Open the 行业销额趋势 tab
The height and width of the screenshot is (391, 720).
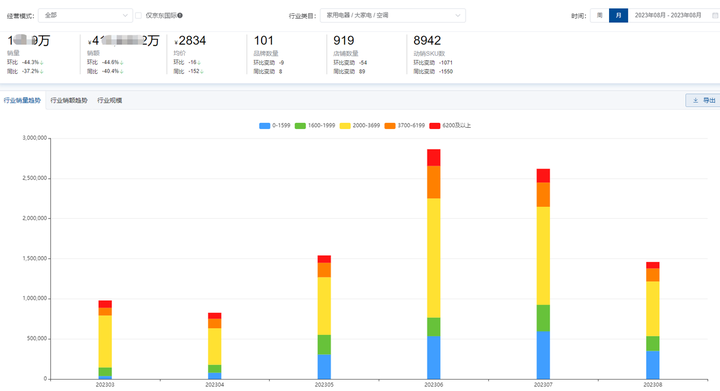tap(69, 101)
